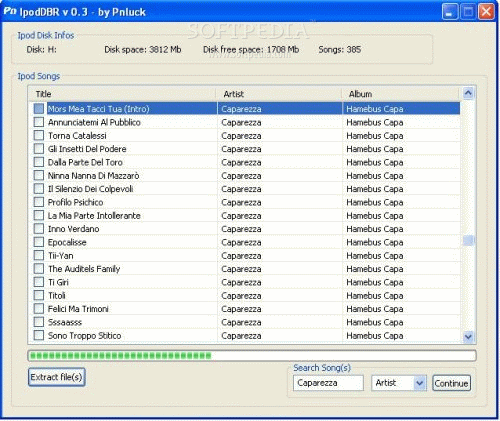500x421 pixels.
Task: Maximize the IpodDBR window
Action: pos(468,12)
